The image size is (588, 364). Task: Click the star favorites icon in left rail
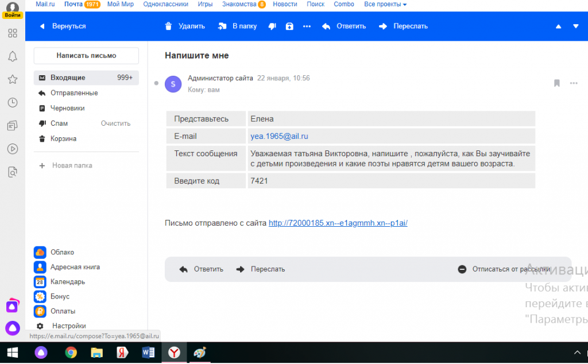point(12,79)
